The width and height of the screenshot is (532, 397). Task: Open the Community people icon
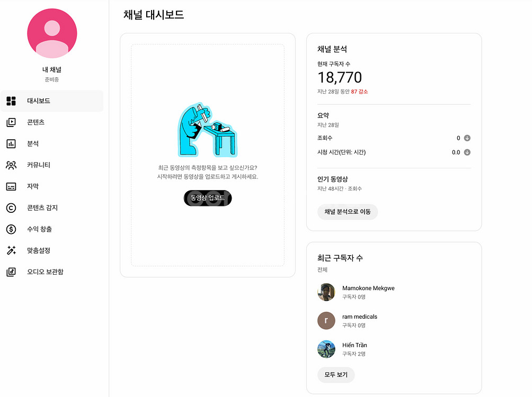point(11,165)
